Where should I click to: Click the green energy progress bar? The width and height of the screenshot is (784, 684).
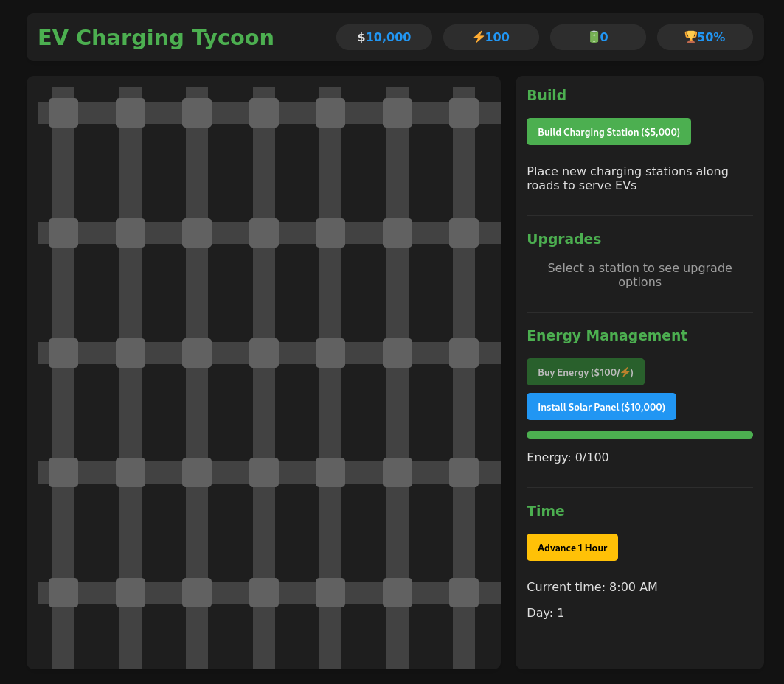click(639, 435)
